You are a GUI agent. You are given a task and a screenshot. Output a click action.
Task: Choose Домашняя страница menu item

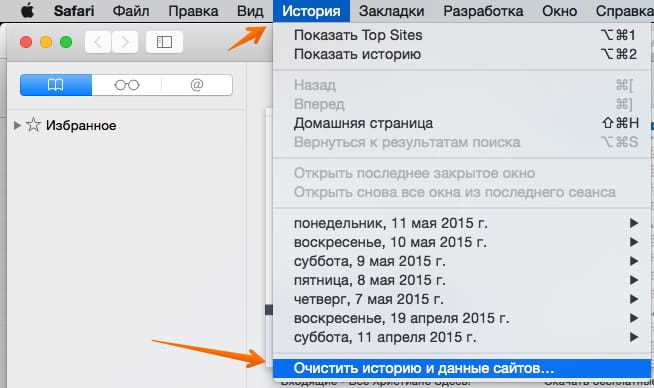[462, 123]
